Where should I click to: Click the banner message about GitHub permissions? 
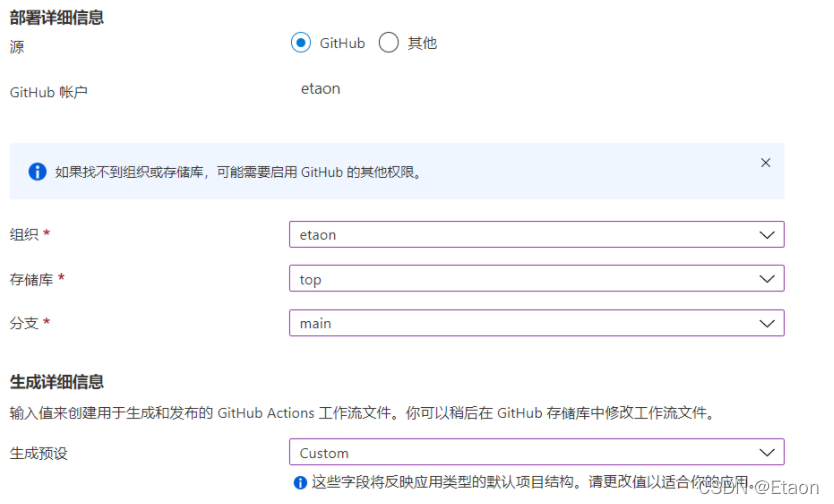238,172
